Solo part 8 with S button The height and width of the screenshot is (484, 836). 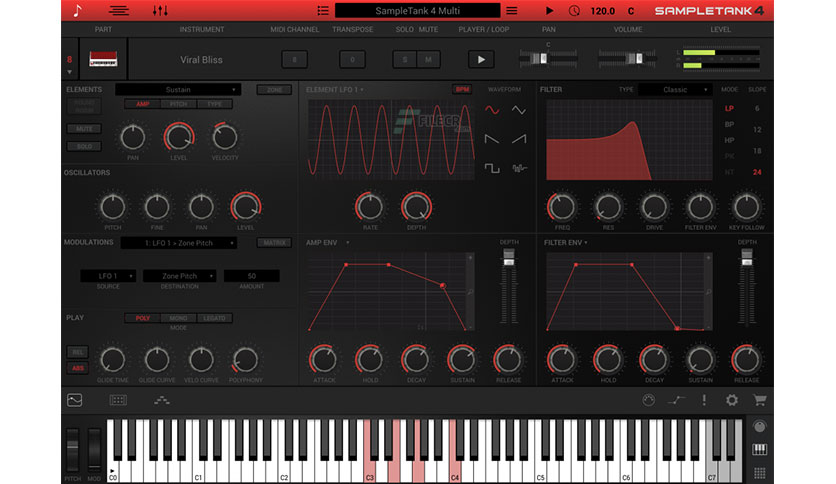[405, 59]
